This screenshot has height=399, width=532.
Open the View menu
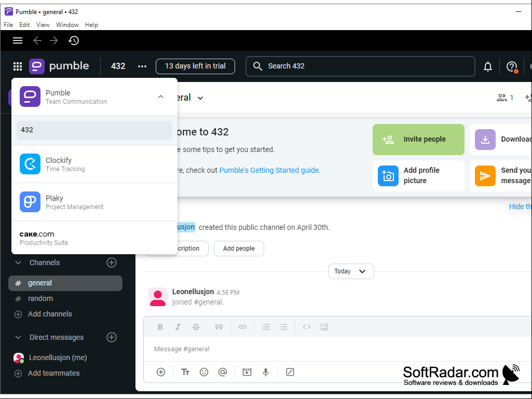pyautogui.click(x=43, y=25)
